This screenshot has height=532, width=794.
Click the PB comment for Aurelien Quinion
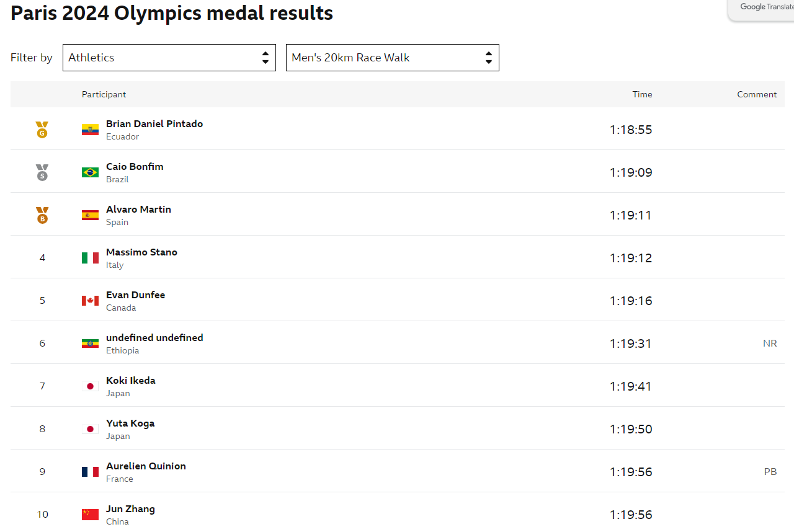770,471
